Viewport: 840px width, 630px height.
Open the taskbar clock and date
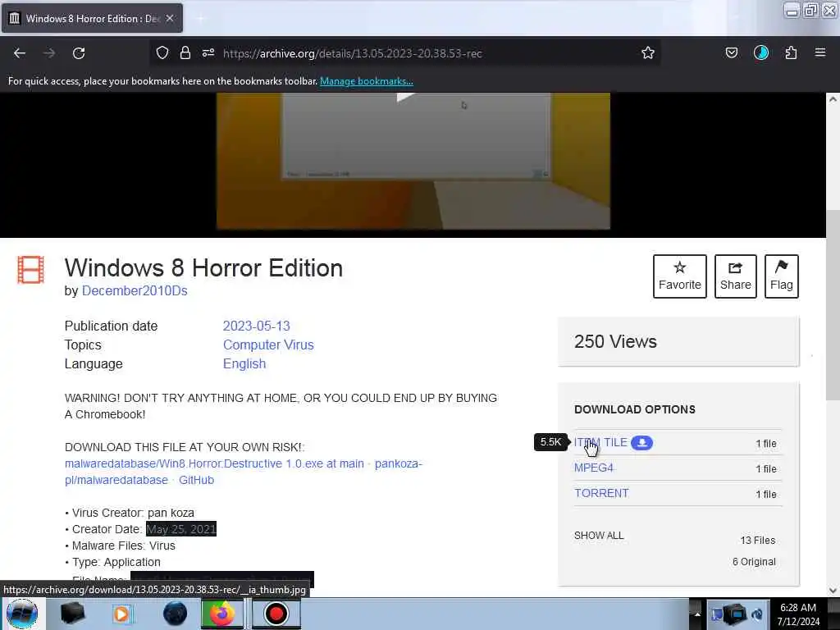click(x=798, y=614)
